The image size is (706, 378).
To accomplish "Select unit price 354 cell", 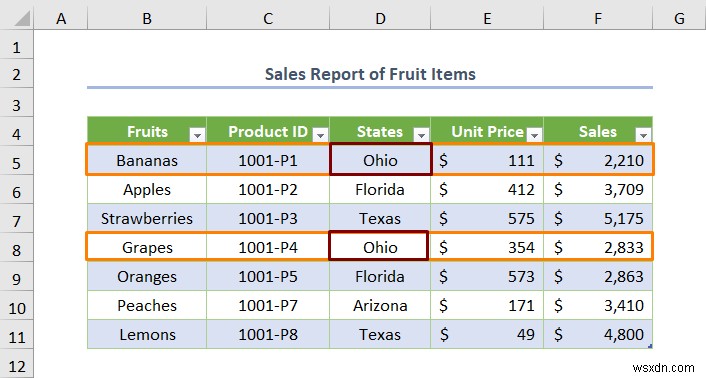I will [487, 247].
